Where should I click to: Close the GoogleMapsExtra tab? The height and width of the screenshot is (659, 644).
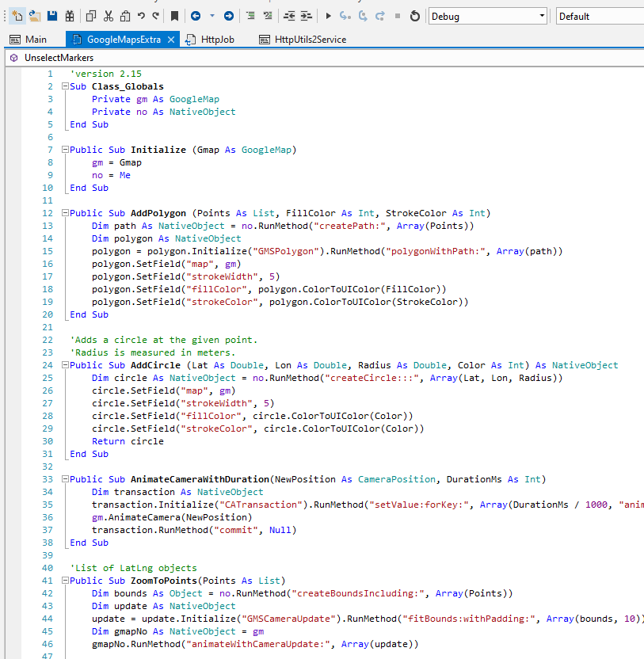coord(170,39)
